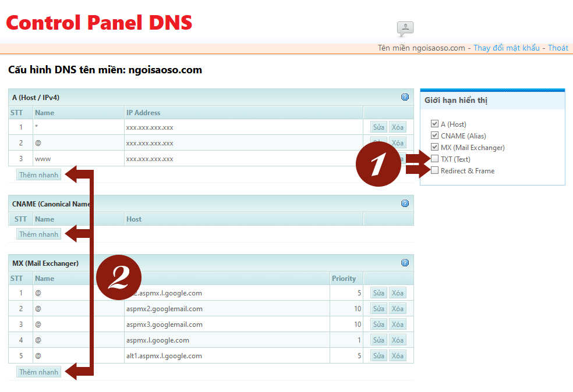Open the Thay đổi mật khẩu link
Image resolution: width=573 pixels, height=392 pixels.
[506, 48]
